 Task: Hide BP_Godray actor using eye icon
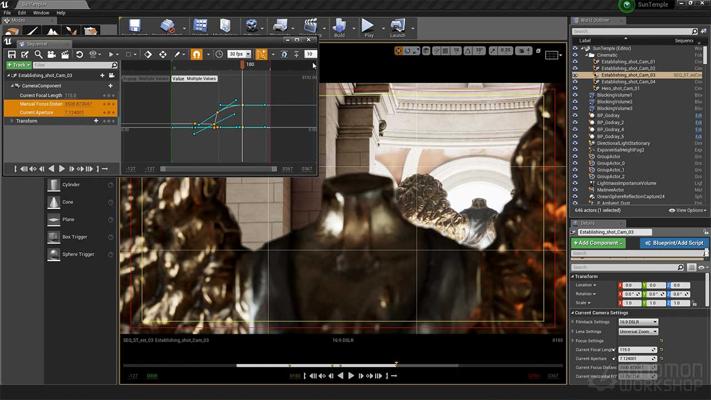click(x=576, y=115)
